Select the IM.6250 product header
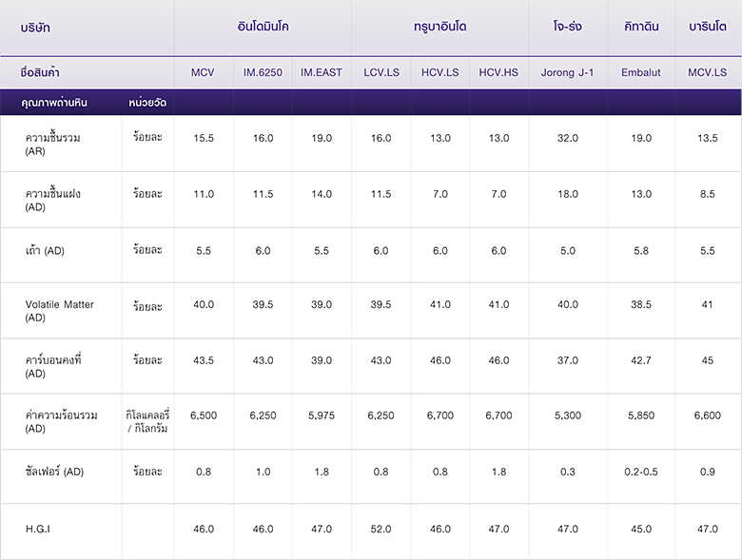This screenshot has width=742, height=560. click(x=263, y=72)
